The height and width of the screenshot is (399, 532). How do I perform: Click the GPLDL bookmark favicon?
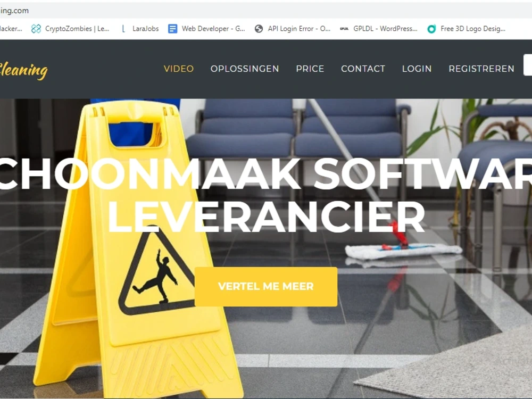344,29
